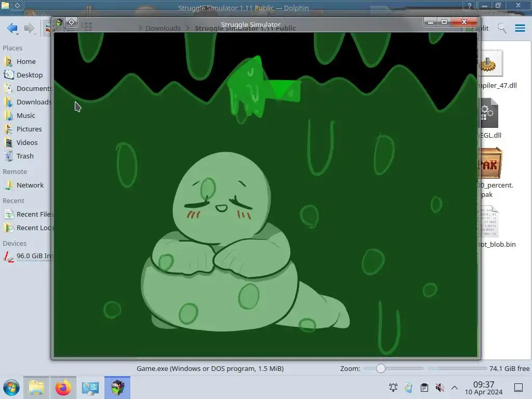This screenshot has width=532, height=399.
Task: Open the search magnifier in Dolphin
Action: pos(502,28)
